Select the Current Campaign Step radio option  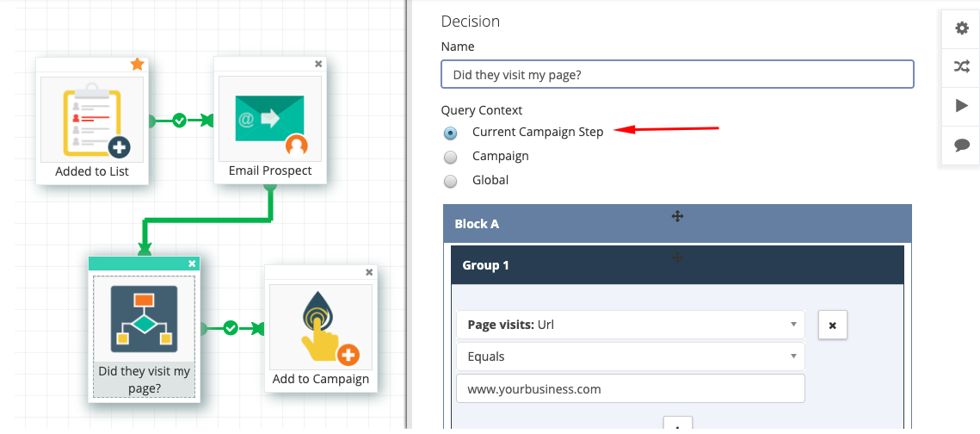pos(450,133)
